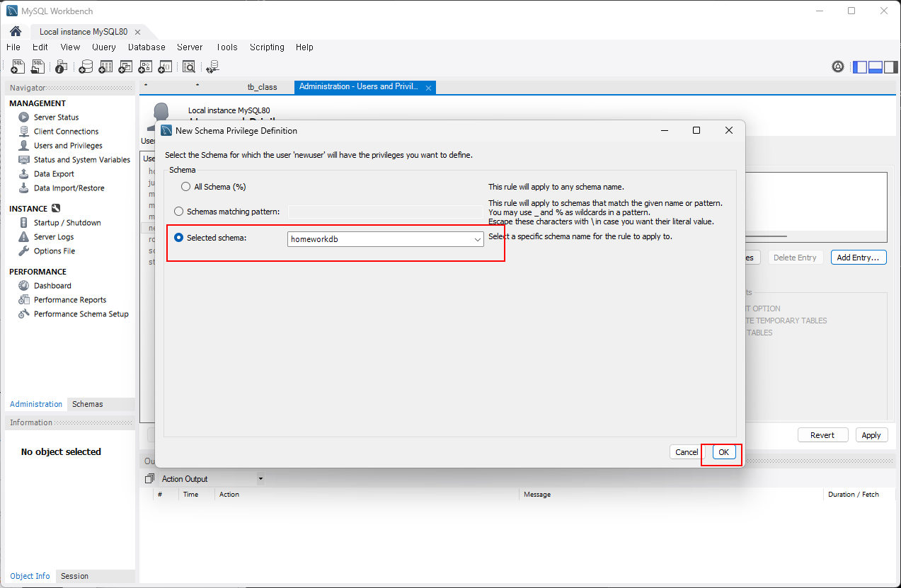This screenshot has height=588, width=901.
Task: Toggle the bottom output panel icon
Action: click(x=876, y=67)
